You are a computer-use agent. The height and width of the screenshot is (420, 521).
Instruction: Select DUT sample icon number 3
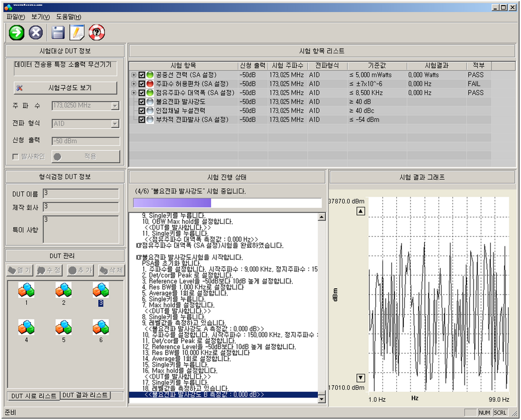click(101, 290)
